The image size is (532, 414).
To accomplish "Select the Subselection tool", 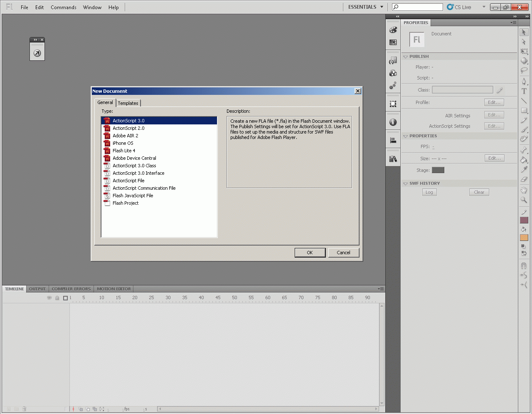I will (524, 42).
